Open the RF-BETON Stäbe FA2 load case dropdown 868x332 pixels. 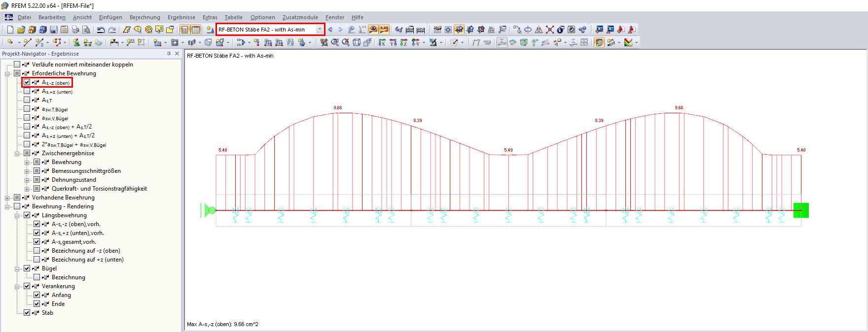(320, 30)
